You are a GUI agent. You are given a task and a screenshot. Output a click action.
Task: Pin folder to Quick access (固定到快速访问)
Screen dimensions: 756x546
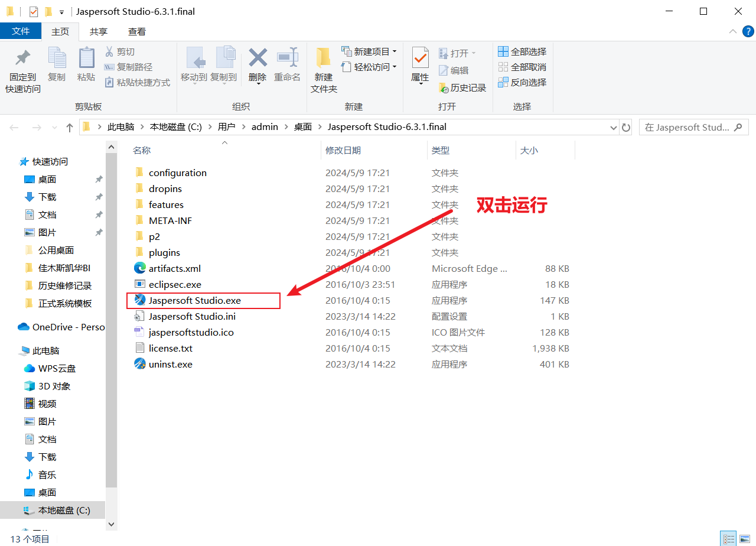pyautogui.click(x=23, y=71)
